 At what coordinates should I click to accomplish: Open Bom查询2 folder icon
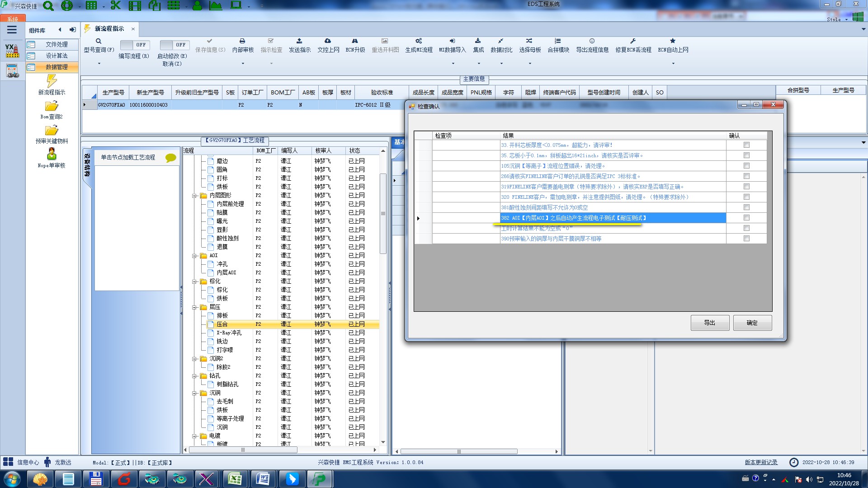pos(52,106)
